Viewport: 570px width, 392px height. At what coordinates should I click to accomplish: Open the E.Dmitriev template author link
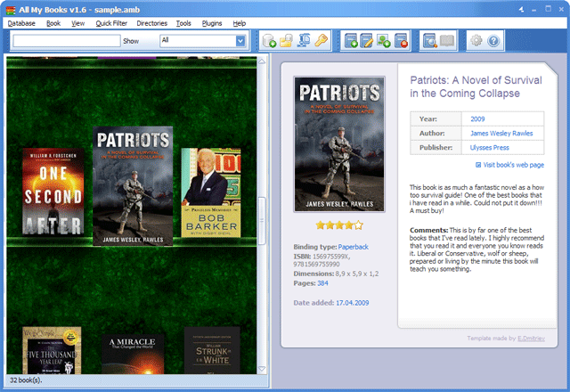(x=531, y=339)
